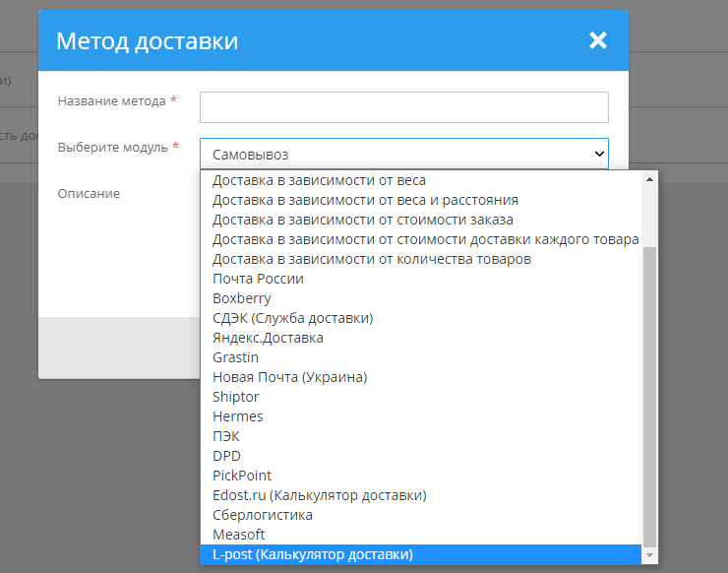Image resolution: width=728 pixels, height=573 pixels.
Task: Select Shiptor delivery module
Action: click(x=236, y=397)
